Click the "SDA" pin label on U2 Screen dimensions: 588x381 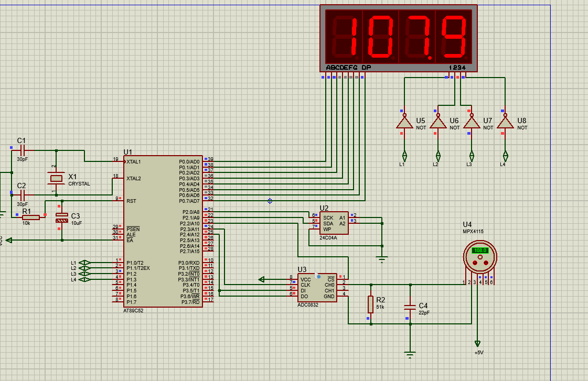(328, 224)
